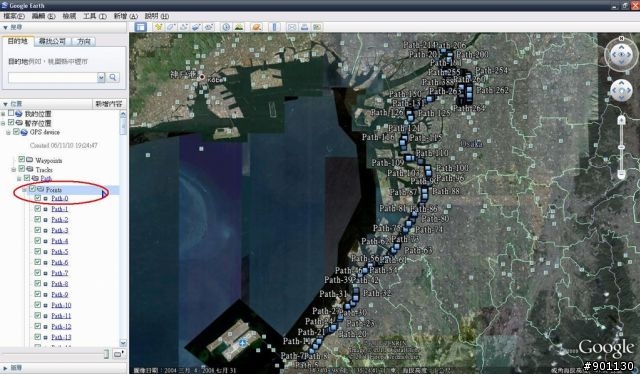Switch to the 方向 tab
The image size is (640, 374).
pos(84,41)
